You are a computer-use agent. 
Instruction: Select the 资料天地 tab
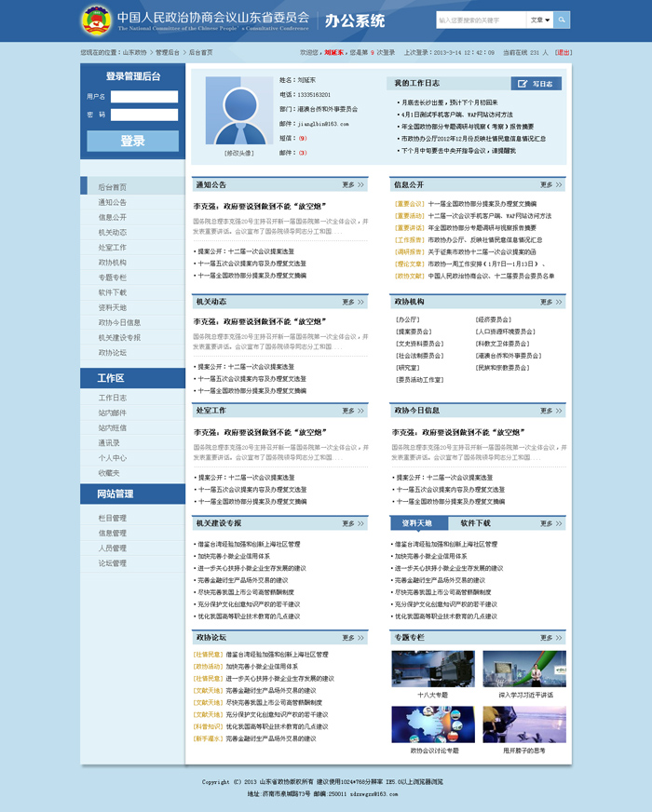tap(417, 523)
